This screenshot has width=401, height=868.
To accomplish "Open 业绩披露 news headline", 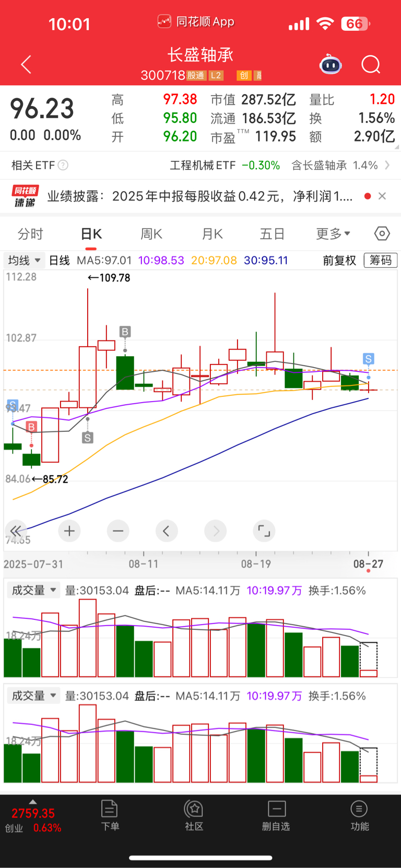I will click(200, 196).
